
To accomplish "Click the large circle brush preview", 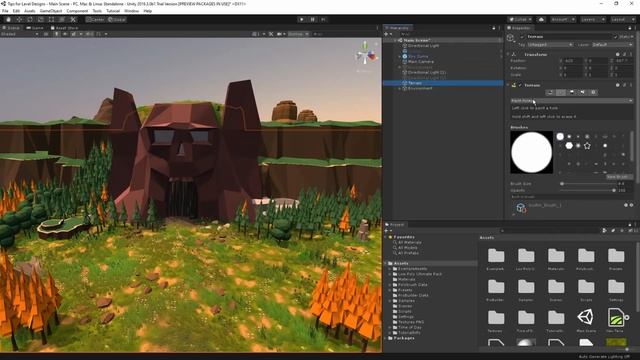I will click(x=531, y=152).
